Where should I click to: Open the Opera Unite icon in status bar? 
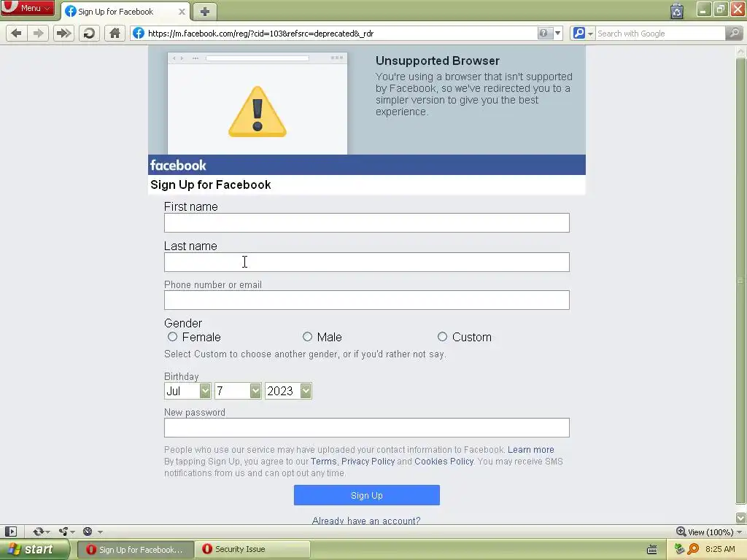63,532
